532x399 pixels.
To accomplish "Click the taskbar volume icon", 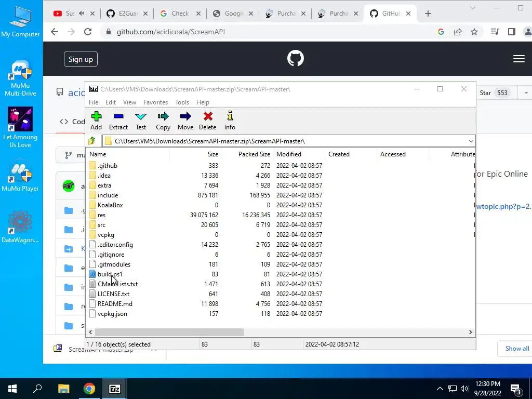I will 464,389.
